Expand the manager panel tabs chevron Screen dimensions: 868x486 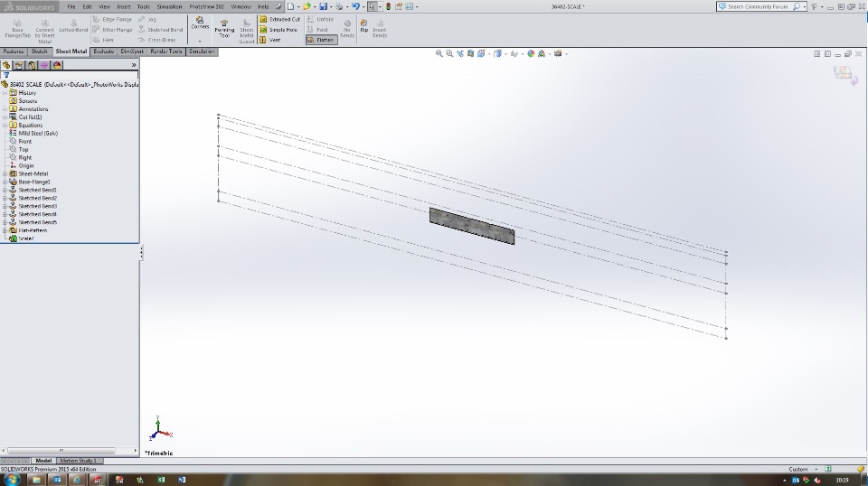coord(134,65)
